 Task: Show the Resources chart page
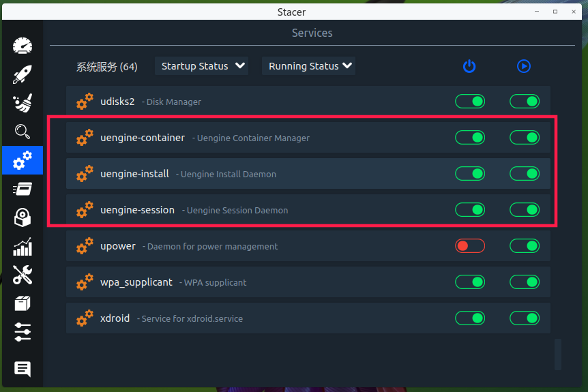23,246
